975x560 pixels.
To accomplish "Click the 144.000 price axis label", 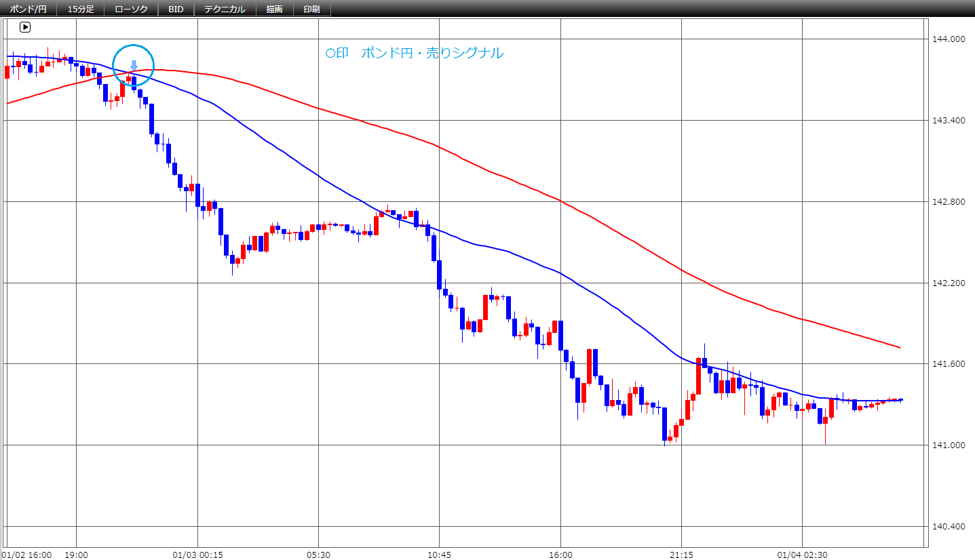I will 949,39.
